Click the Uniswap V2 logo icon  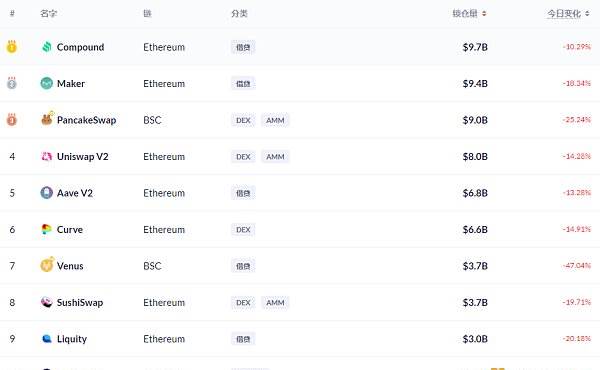[x=47, y=156]
